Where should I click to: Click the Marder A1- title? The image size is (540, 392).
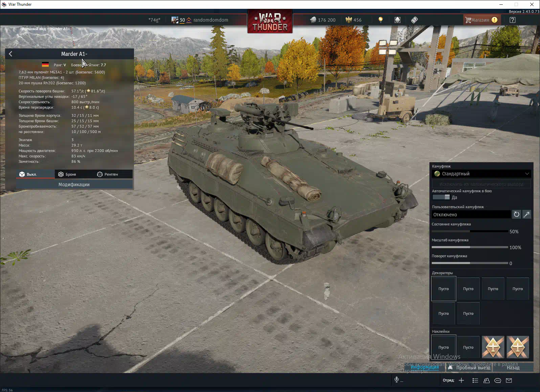click(x=74, y=54)
